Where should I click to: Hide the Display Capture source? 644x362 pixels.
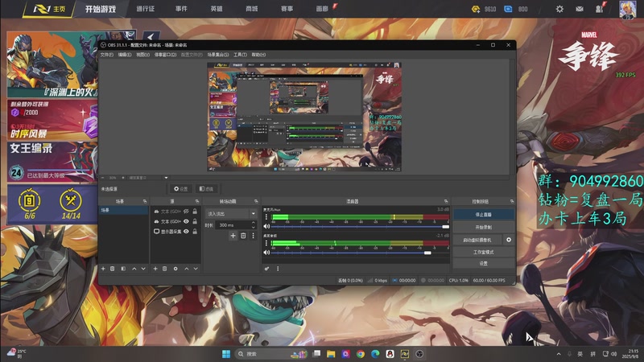coord(186,232)
